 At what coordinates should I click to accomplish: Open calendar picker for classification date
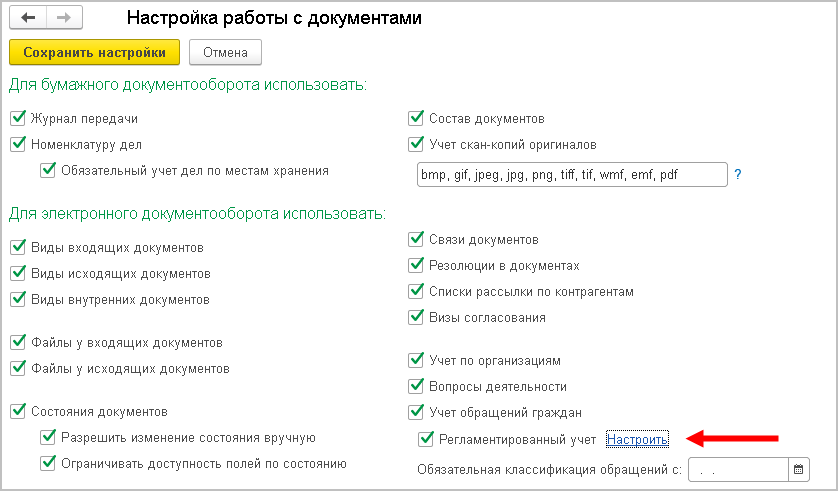point(799,468)
